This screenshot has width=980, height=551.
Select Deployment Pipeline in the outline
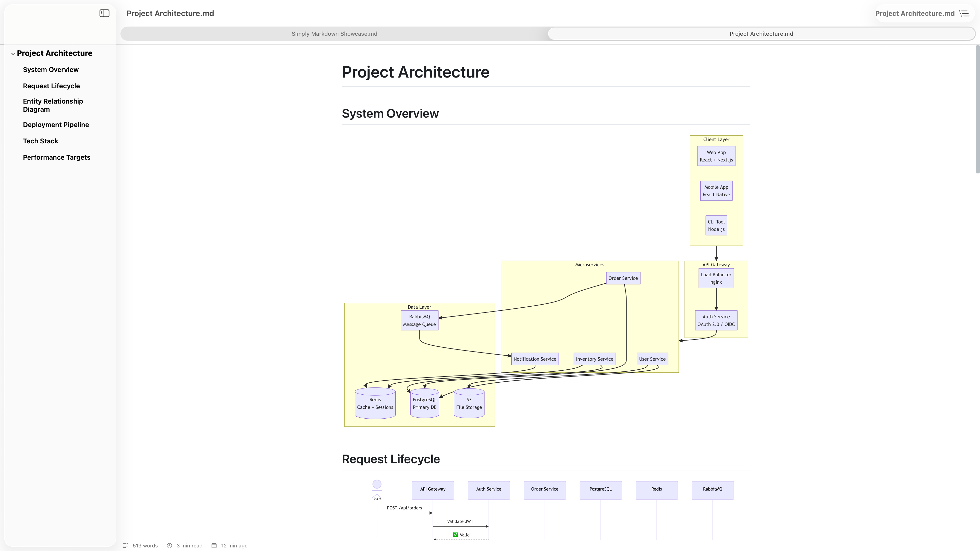click(56, 124)
